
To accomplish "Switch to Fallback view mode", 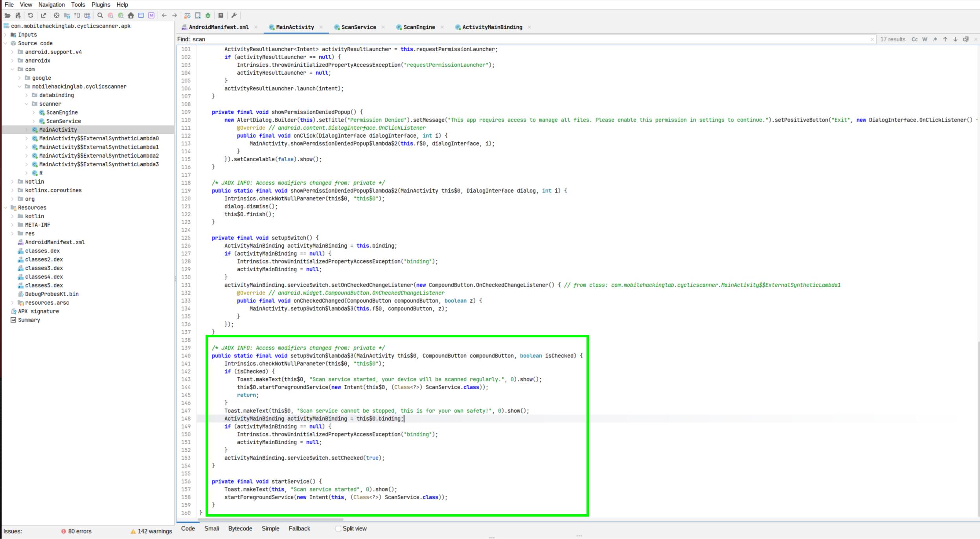I will coord(300,528).
